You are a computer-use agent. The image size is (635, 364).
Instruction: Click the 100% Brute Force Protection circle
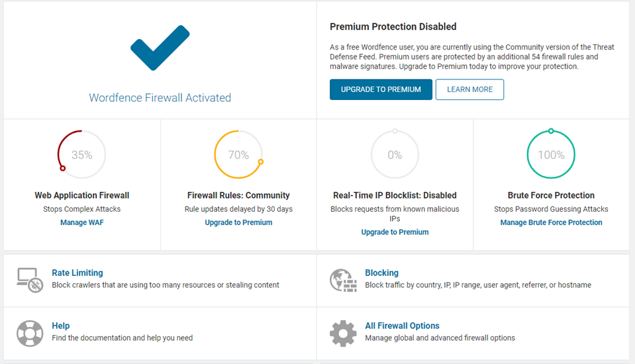[x=551, y=155]
